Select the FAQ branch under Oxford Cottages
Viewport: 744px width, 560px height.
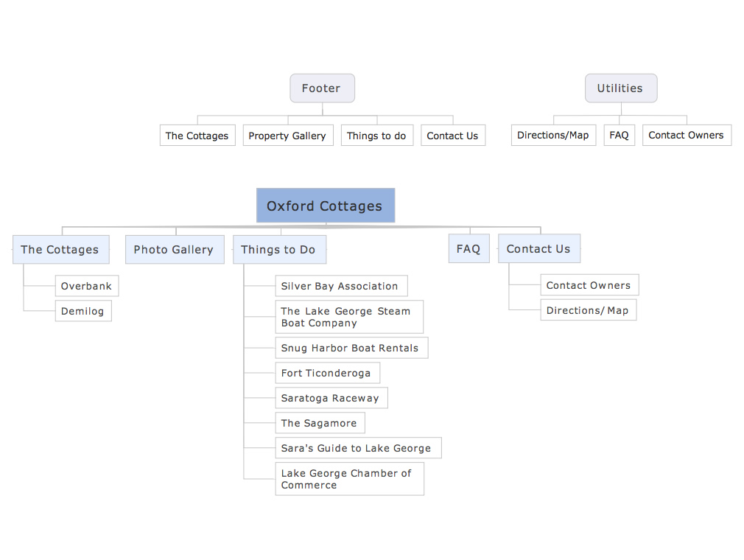[x=468, y=248]
